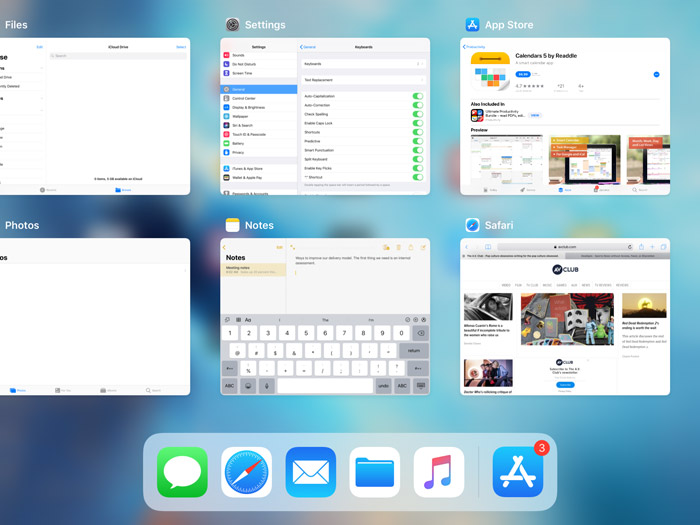
Task: Open the Mail app in dock
Action: coord(310,472)
